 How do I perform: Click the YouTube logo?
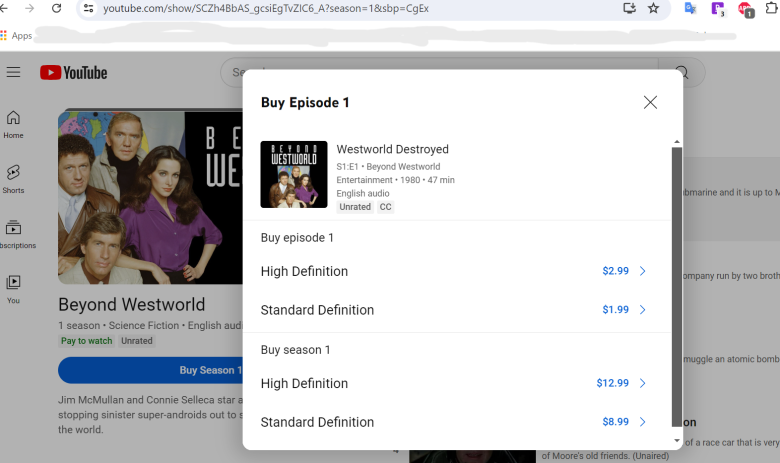tap(74, 72)
